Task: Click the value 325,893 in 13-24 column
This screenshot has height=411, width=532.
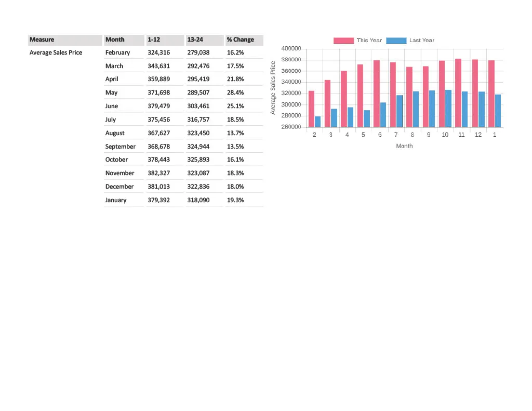Action: click(x=198, y=160)
